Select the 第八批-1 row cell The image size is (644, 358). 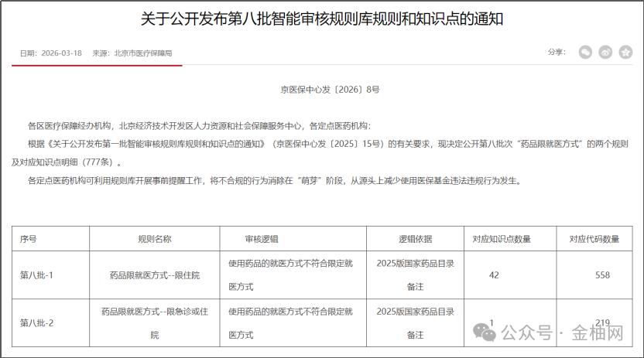pyautogui.click(x=36, y=274)
